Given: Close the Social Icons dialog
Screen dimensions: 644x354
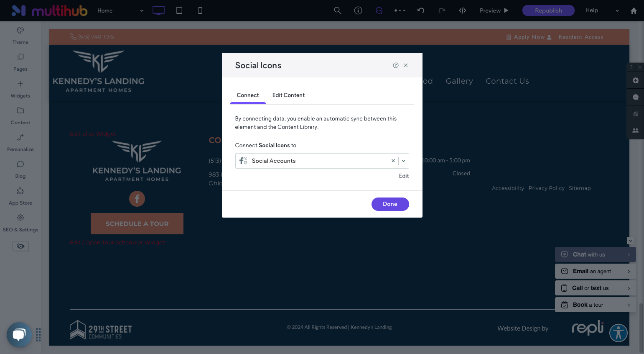Looking at the screenshot, I should pyautogui.click(x=406, y=65).
